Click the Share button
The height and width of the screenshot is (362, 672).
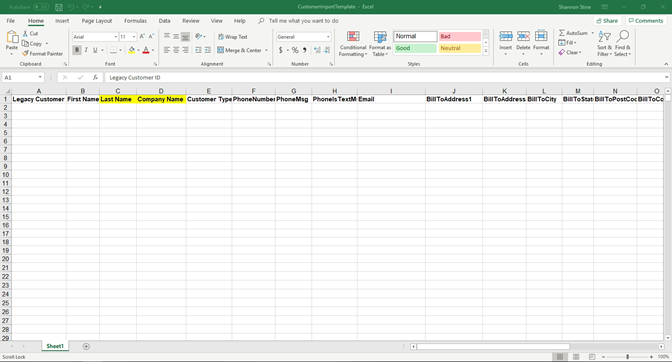pos(607,21)
